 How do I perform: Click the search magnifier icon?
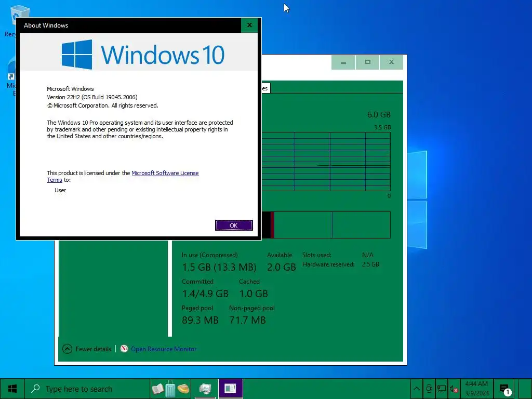[35, 389]
